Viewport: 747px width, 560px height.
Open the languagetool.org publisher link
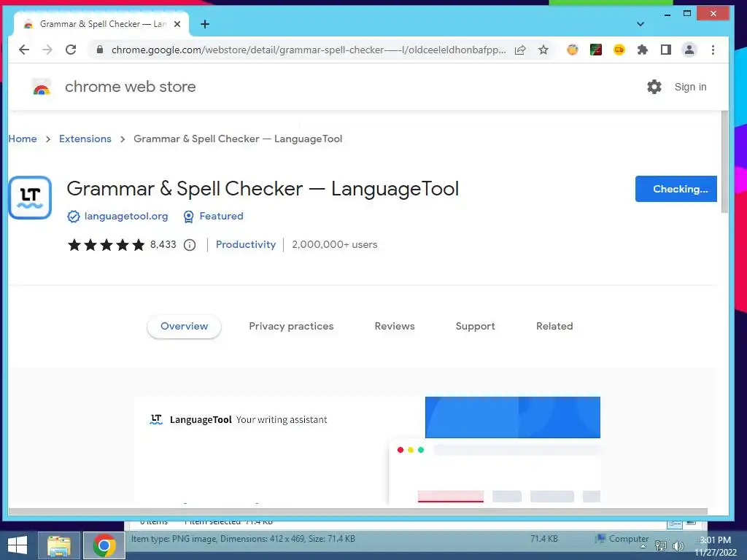tap(126, 216)
